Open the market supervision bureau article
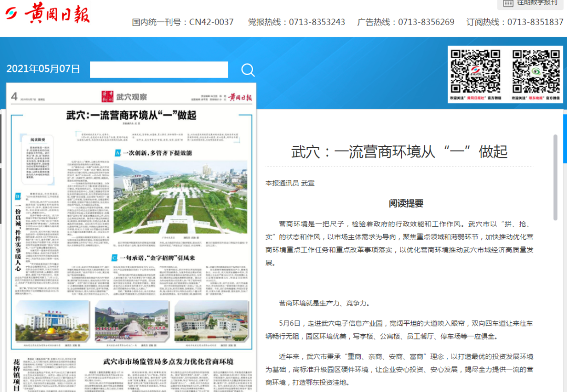 click(168, 362)
